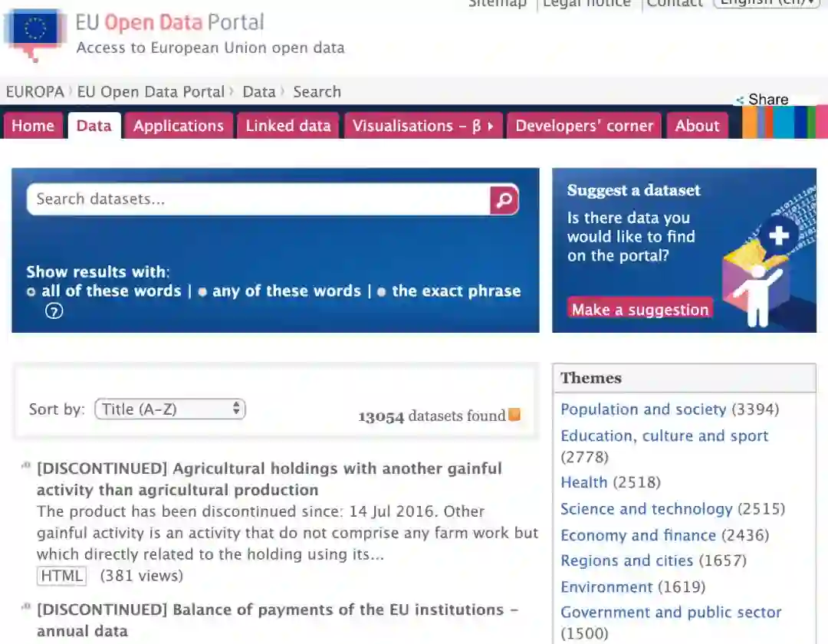Click the HTML format tag

62,576
